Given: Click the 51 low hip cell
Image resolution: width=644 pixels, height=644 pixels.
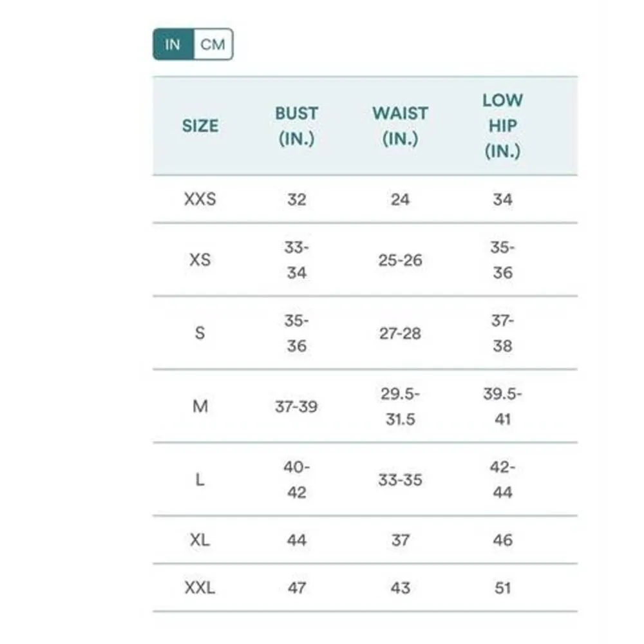Looking at the screenshot, I should pos(502,588).
